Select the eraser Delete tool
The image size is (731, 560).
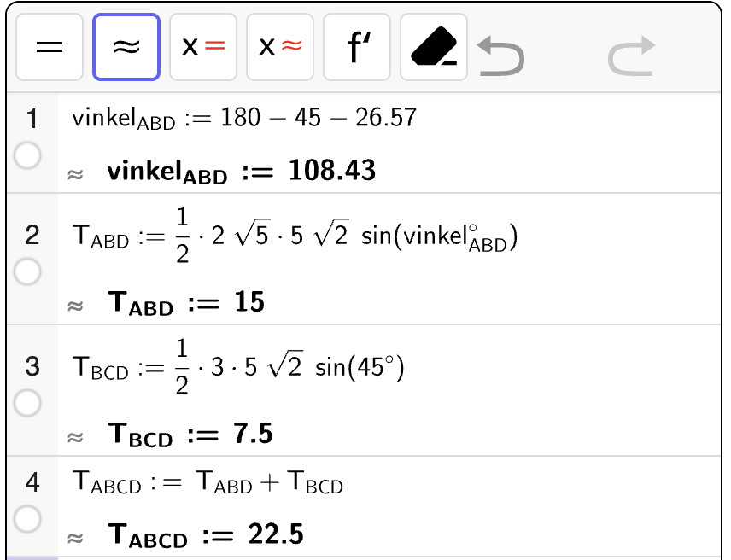coord(434,47)
